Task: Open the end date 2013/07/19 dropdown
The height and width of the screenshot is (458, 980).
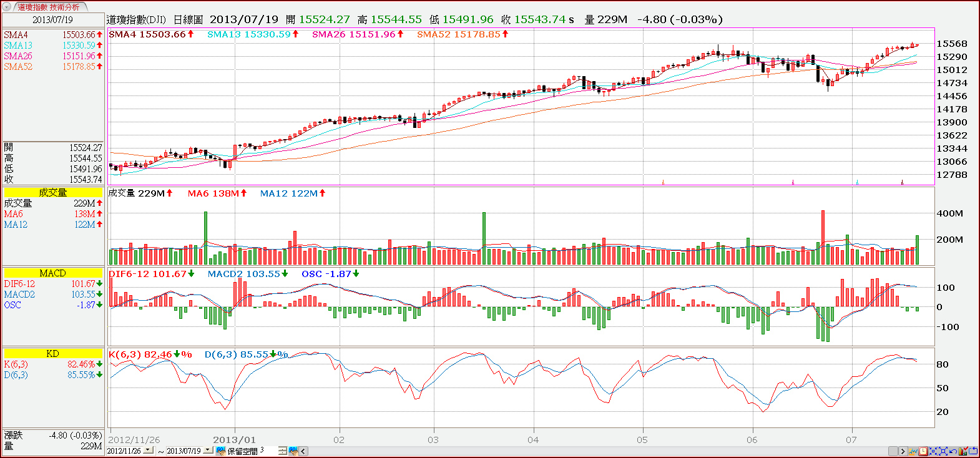Action: 207,450
